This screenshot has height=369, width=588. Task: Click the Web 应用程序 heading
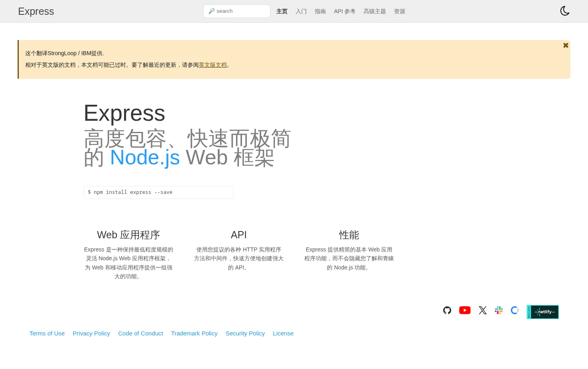(x=128, y=235)
